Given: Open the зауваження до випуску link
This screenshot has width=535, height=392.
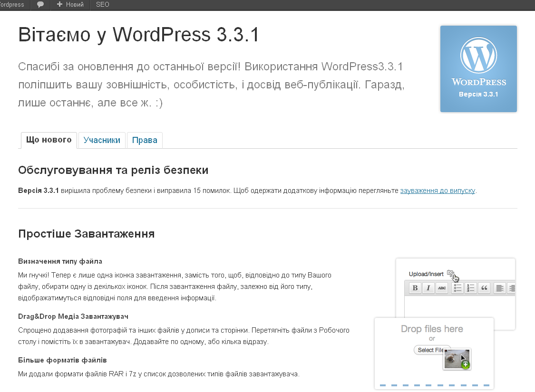Looking at the screenshot, I should [x=438, y=191].
